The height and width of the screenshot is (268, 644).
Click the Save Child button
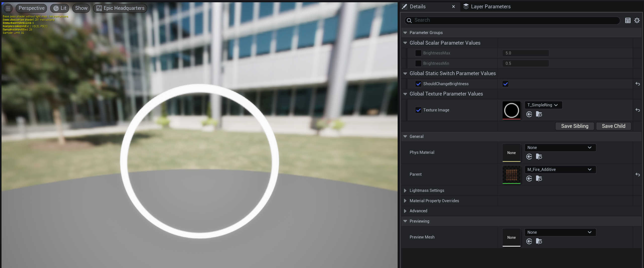click(613, 126)
